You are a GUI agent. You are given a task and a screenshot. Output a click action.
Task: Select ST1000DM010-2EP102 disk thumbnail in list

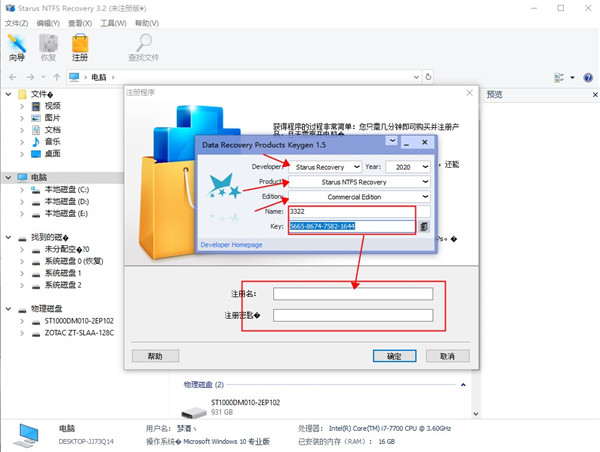coord(194,412)
